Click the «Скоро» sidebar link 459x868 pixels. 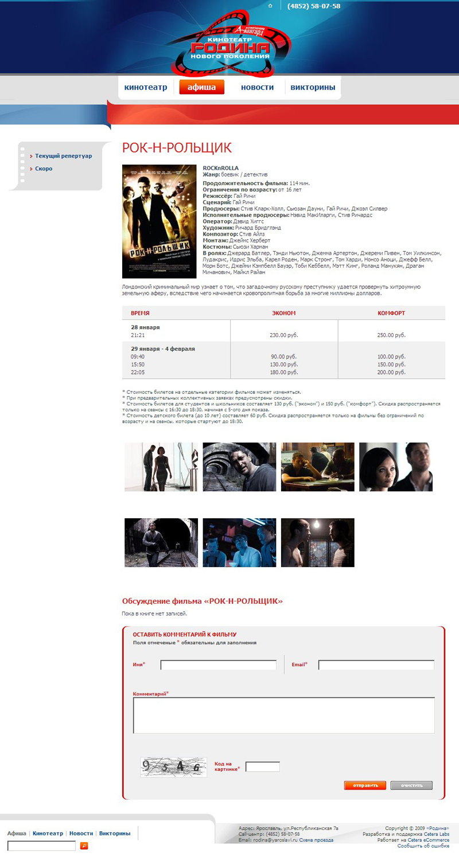(44, 169)
